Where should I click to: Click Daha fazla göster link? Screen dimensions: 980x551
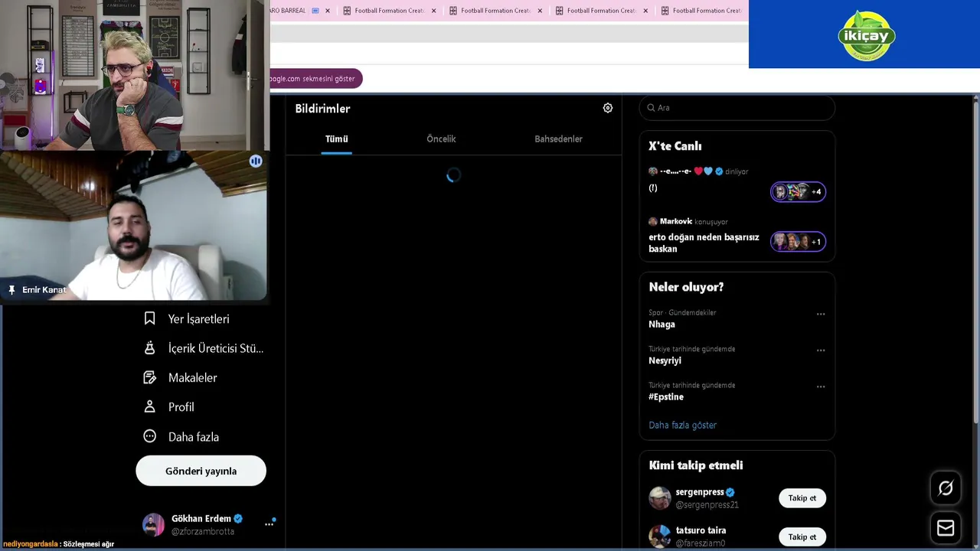tap(682, 425)
